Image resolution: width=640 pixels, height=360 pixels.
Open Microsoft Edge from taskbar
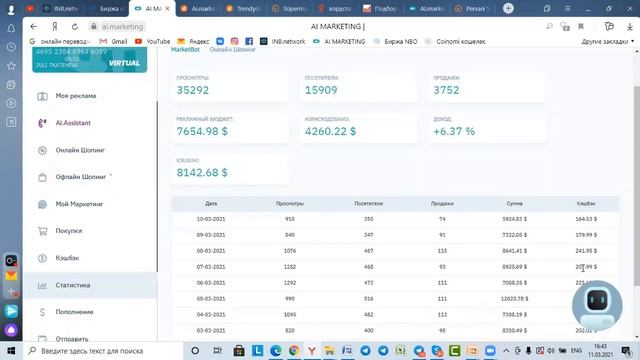tap(276, 351)
